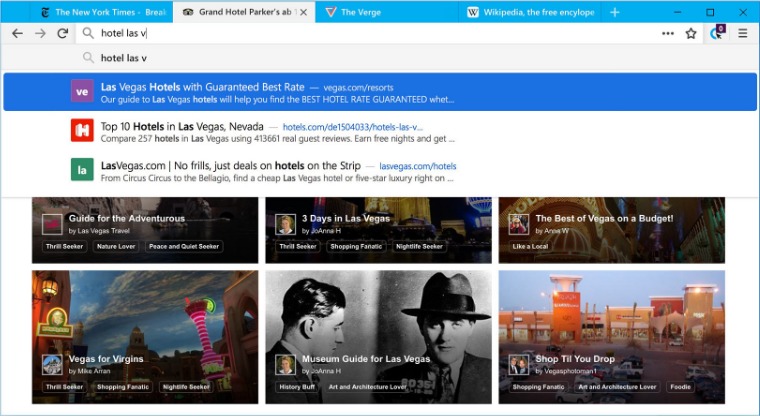This screenshot has width=760, height=416.
Task: Open the page actions three-dot menu
Action: [668, 33]
